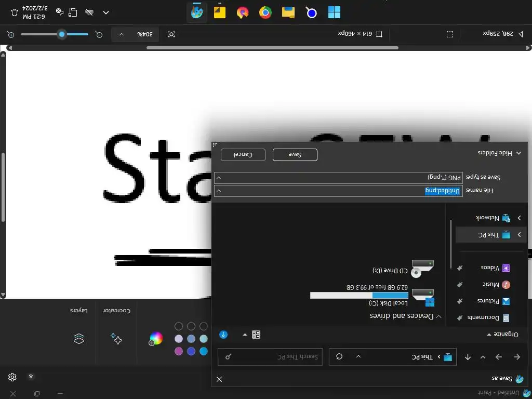Click the canvas horizontal scrollbar

click(272, 48)
